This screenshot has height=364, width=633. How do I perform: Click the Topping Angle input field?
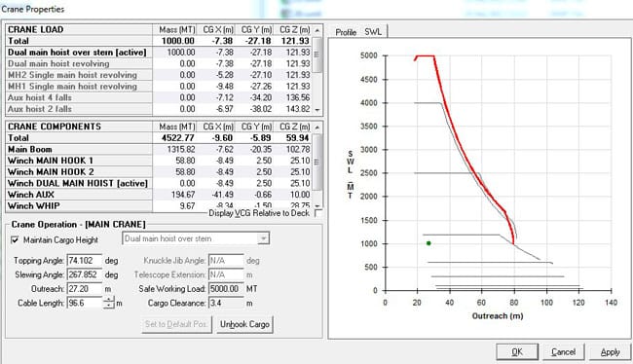(x=85, y=261)
